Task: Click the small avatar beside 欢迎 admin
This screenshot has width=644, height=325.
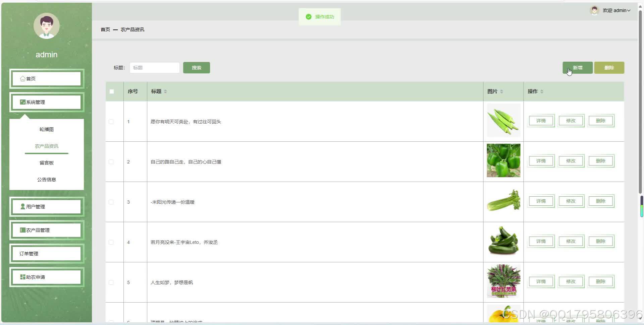Action: [x=594, y=10]
